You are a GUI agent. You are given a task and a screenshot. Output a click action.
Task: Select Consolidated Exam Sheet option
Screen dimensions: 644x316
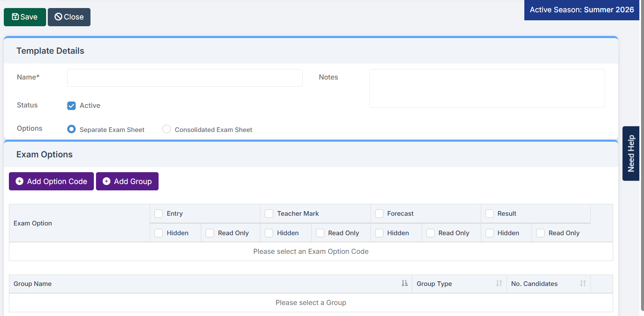coord(167,129)
